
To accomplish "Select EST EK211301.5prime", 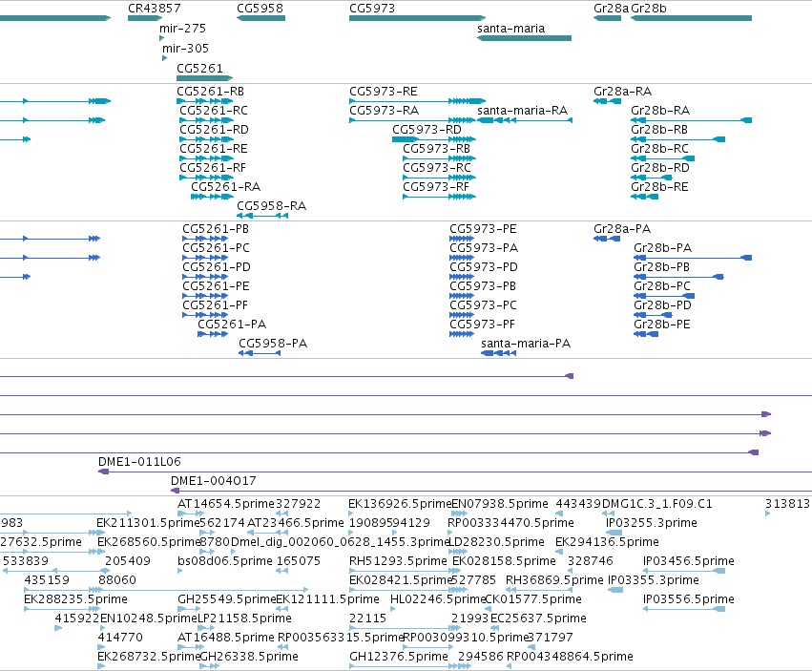I will click(x=101, y=533).
